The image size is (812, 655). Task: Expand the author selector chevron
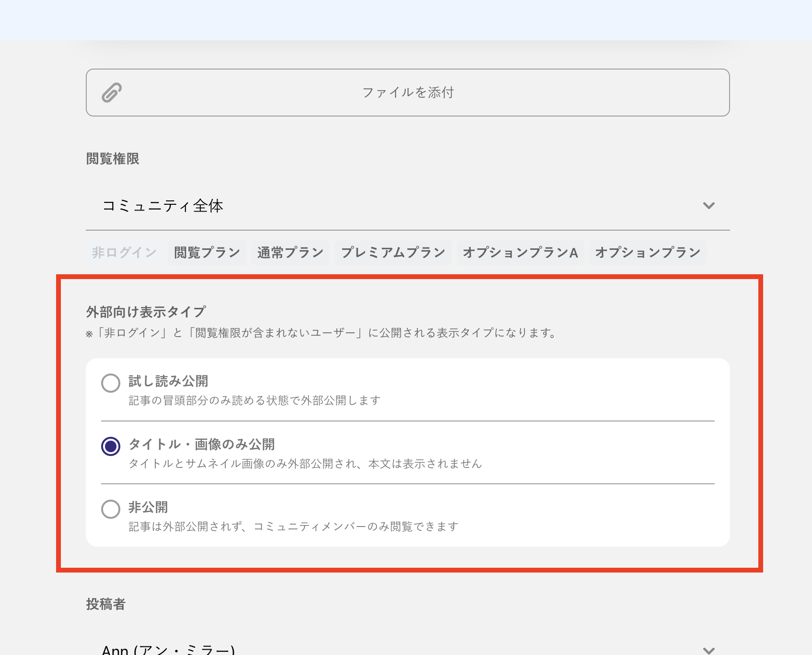pyautogui.click(x=708, y=650)
